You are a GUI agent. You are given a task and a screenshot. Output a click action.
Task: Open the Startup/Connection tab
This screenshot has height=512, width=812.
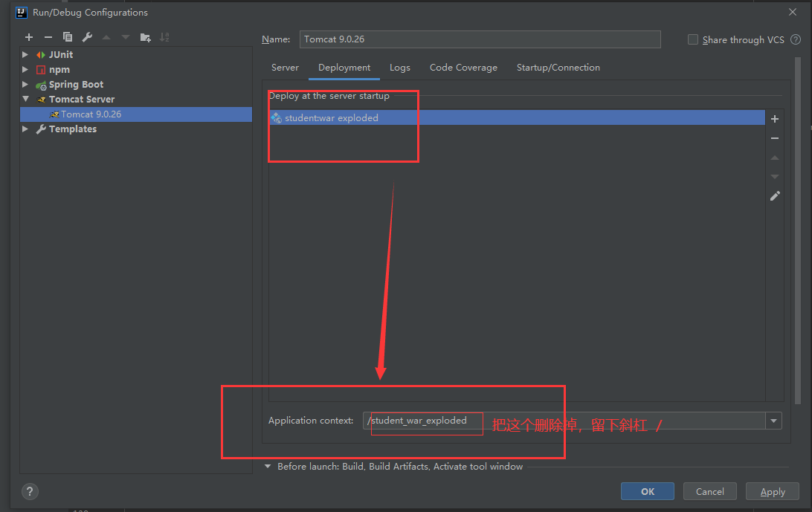[558, 68]
